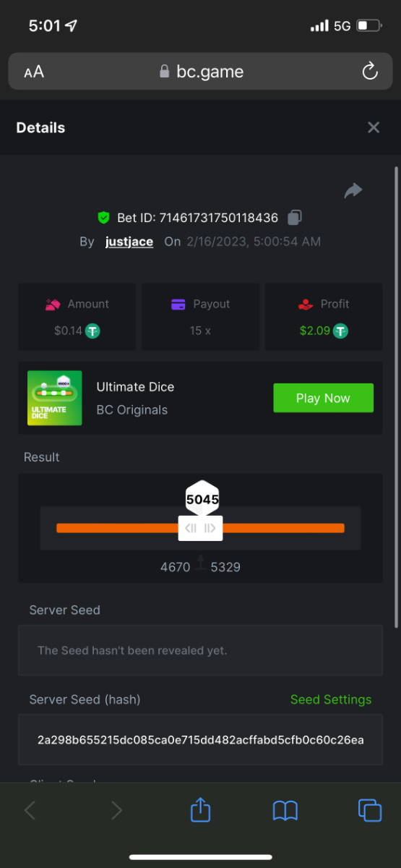Copy the Bet ID to clipboard
Viewport: 401px width, 868px height.
(x=295, y=217)
